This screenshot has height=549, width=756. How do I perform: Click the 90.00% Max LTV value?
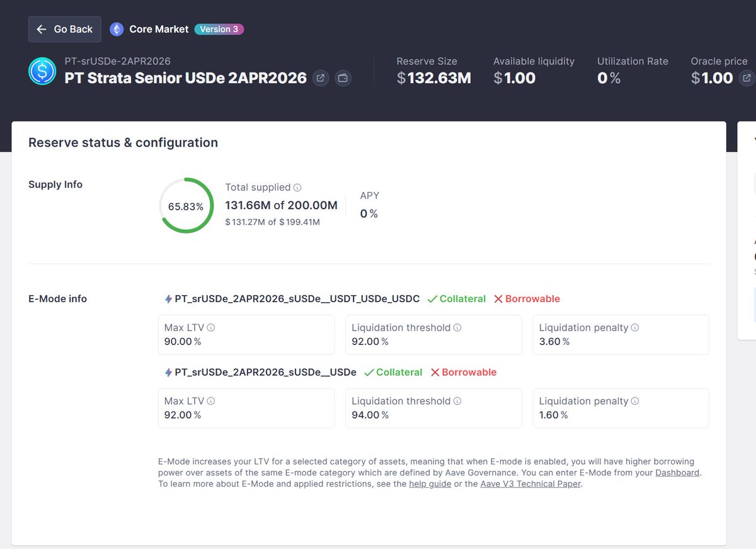[x=183, y=342]
